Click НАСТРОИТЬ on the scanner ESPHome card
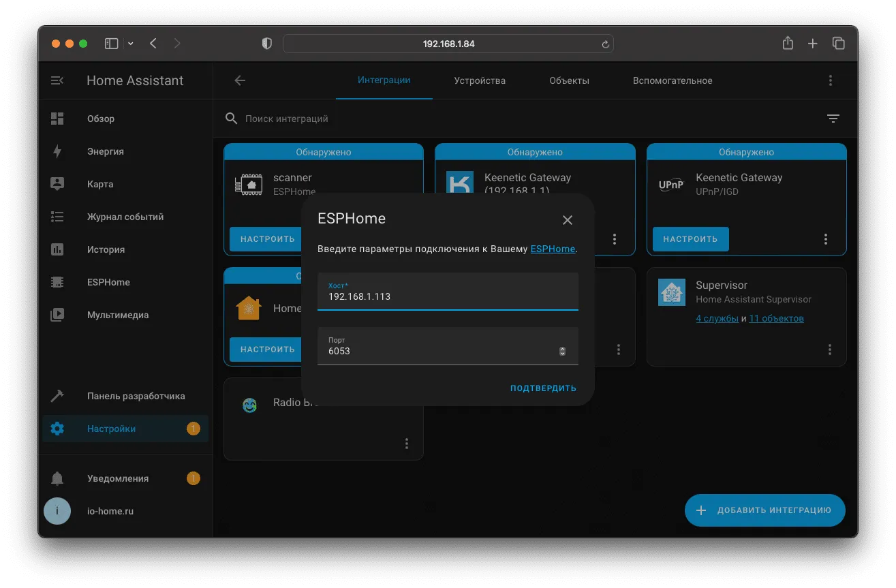Image resolution: width=896 pixels, height=588 pixels. [x=266, y=239]
